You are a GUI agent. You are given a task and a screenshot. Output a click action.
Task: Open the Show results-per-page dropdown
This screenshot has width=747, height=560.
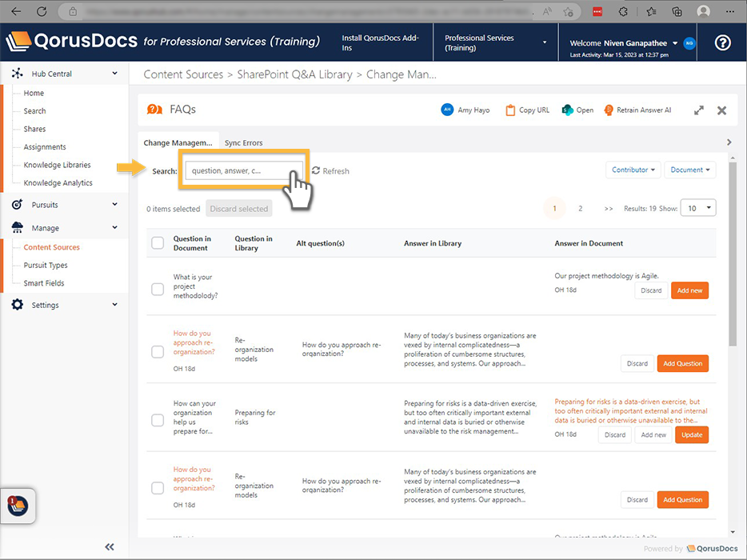698,208
